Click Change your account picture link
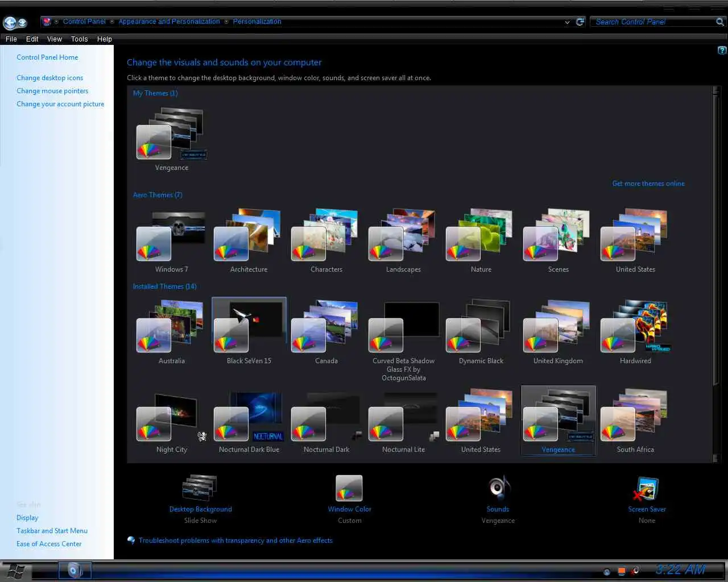This screenshot has width=728, height=582. (x=60, y=104)
